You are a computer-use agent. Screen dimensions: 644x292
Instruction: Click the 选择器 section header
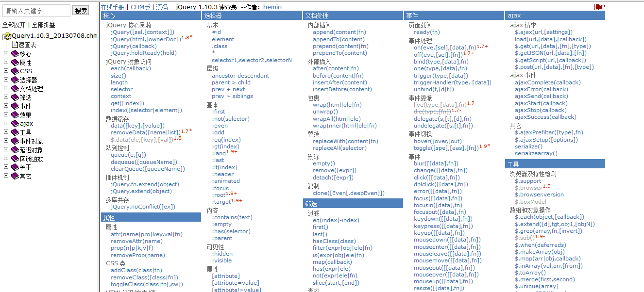tap(251, 16)
